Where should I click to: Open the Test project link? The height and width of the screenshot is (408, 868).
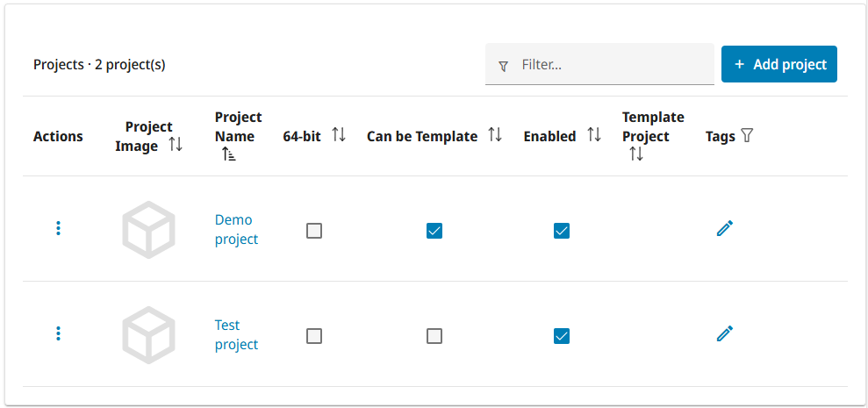(x=236, y=335)
